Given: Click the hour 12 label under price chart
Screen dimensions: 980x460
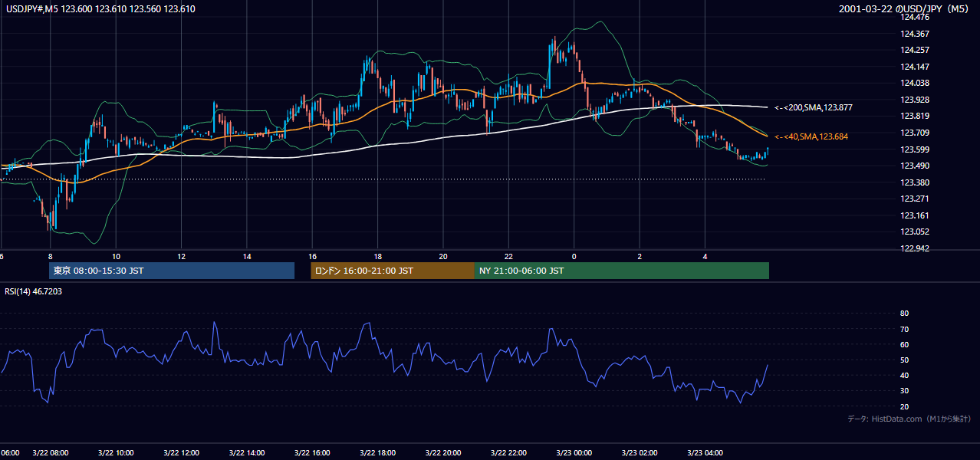Looking at the screenshot, I should click(182, 256).
